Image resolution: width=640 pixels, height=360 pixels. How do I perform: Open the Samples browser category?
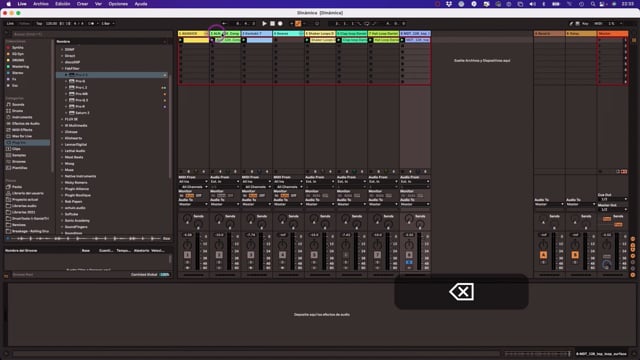pos(19,155)
